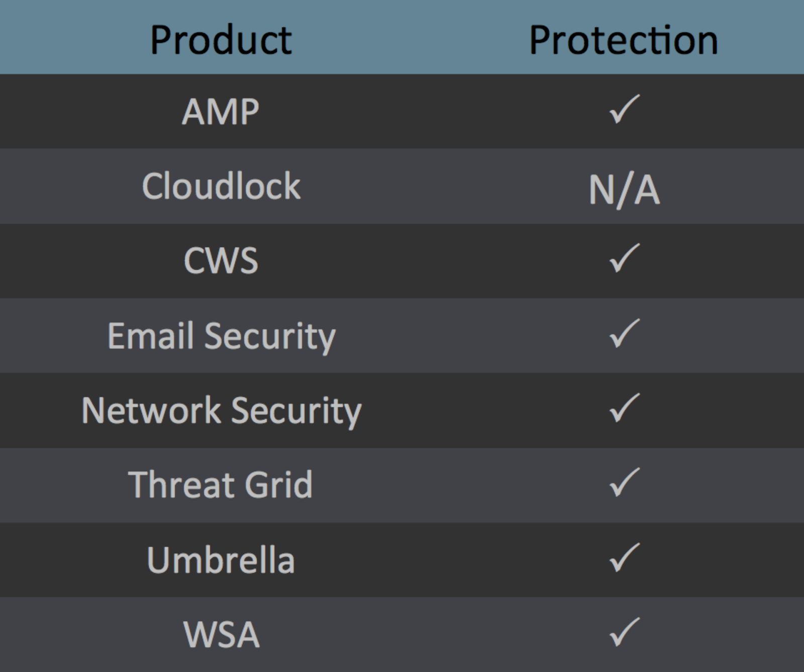The width and height of the screenshot is (804, 672).
Task: Click the checkmark in the AMP row
Action: pyautogui.click(x=624, y=109)
